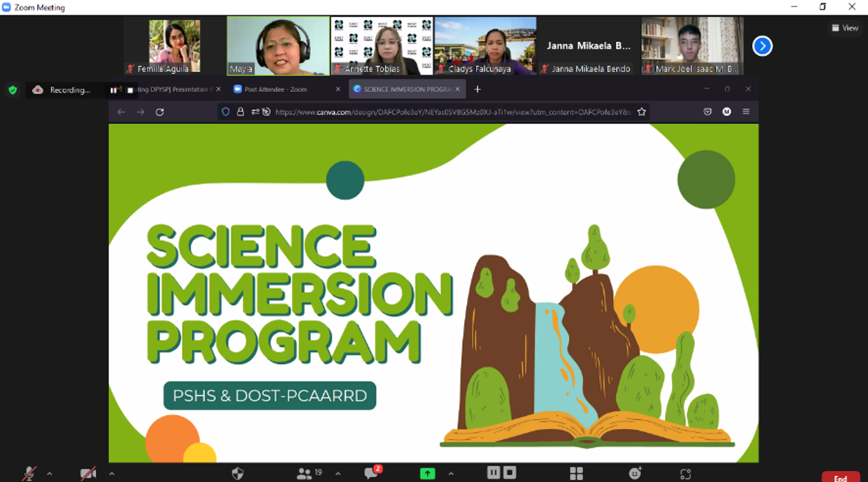
Task: Open a new browser tab
Action: click(x=477, y=89)
